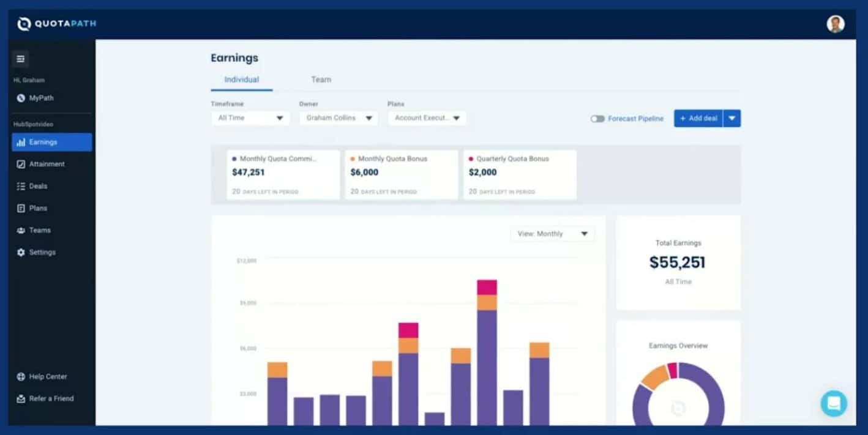Select the Quarterly Quota Bonus card

click(520, 174)
